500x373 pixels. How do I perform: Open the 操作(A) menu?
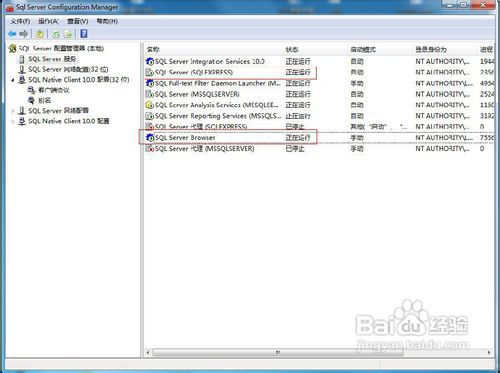click(48, 21)
